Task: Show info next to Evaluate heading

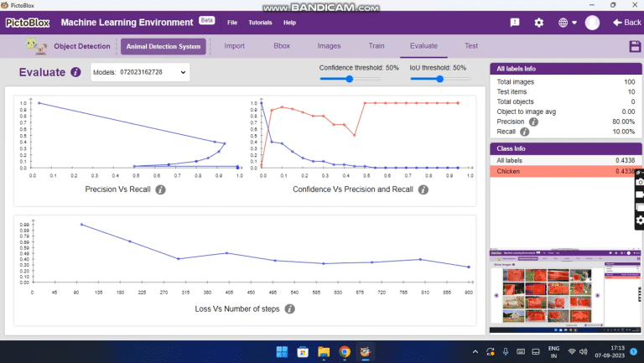Action: pyautogui.click(x=75, y=72)
